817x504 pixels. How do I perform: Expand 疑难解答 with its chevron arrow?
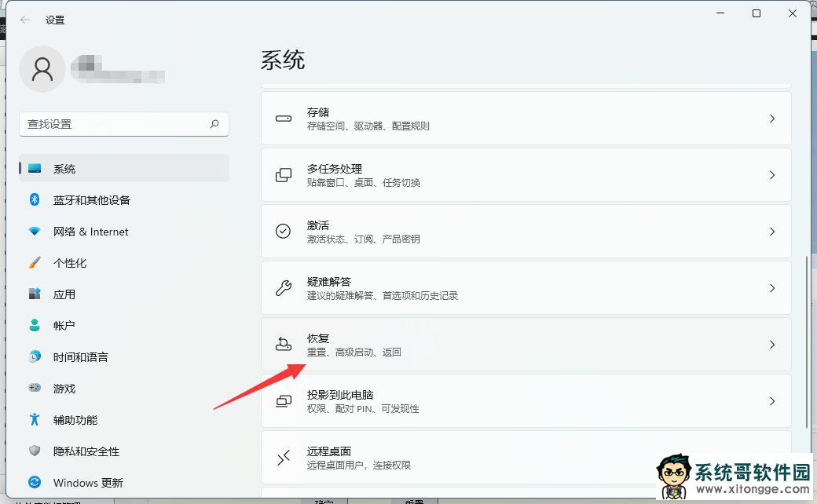click(772, 288)
